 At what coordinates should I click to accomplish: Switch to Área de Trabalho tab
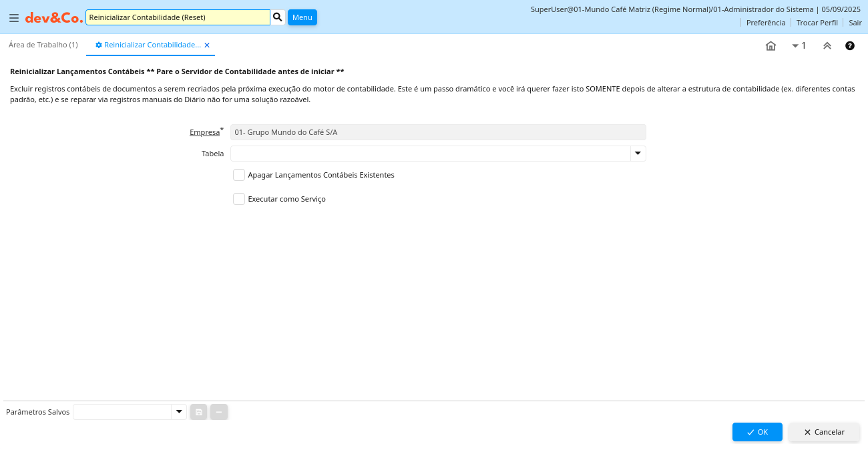click(43, 45)
